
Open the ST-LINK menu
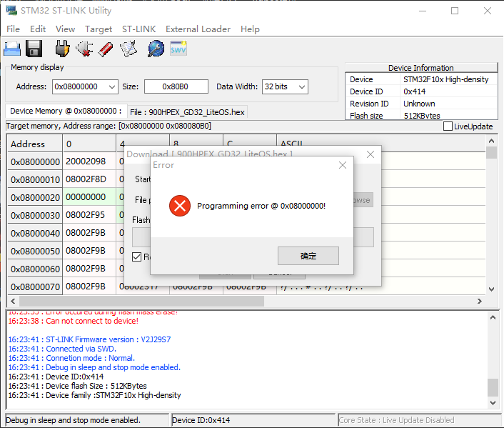pos(139,29)
